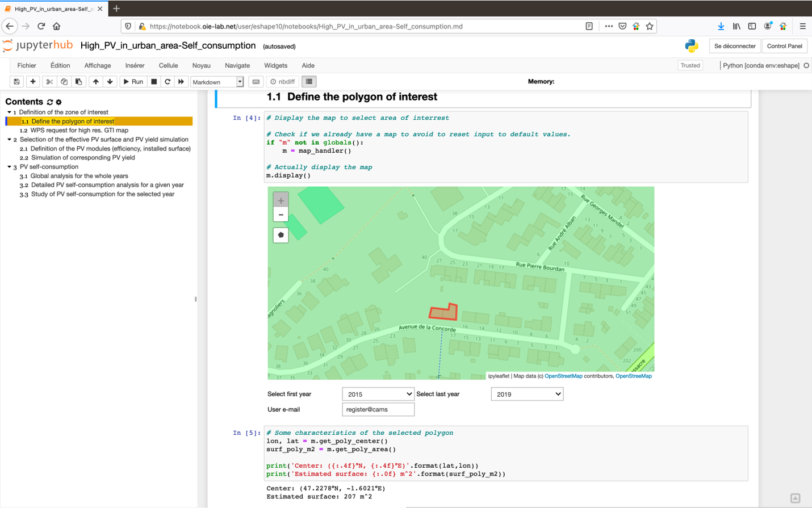This screenshot has width=812, height=508.
Task: Open the Widgets menu
Action: [x=275, y=65]
